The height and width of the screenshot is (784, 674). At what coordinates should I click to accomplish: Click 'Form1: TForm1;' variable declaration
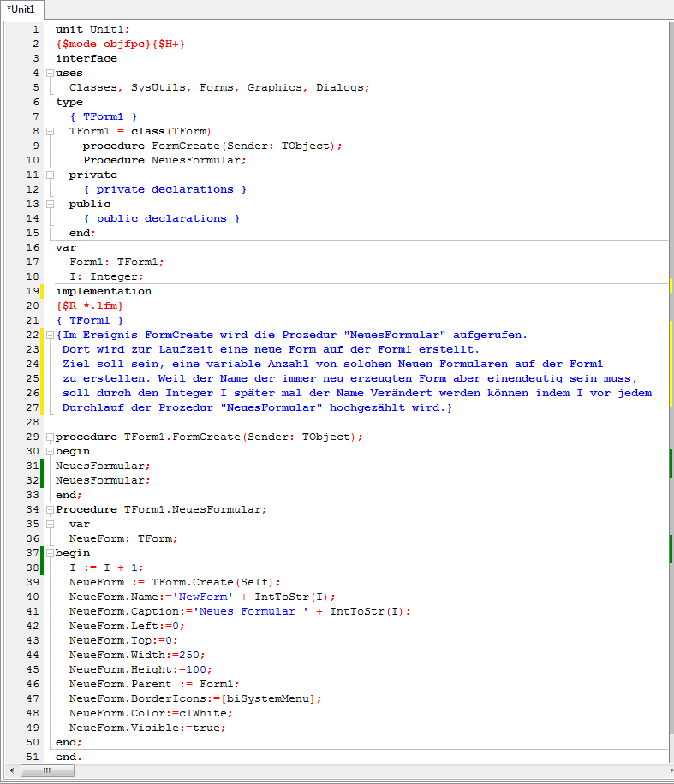[116, 262]
